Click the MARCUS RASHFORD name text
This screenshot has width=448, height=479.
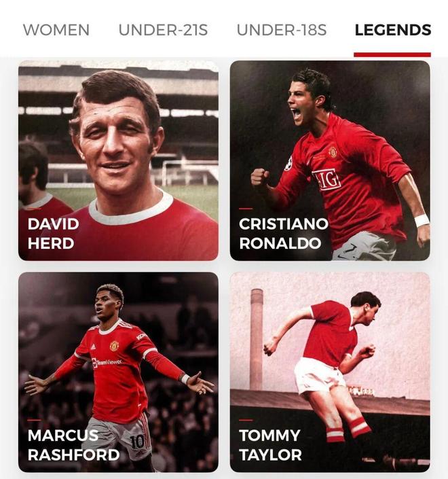[x=73, y=445]
